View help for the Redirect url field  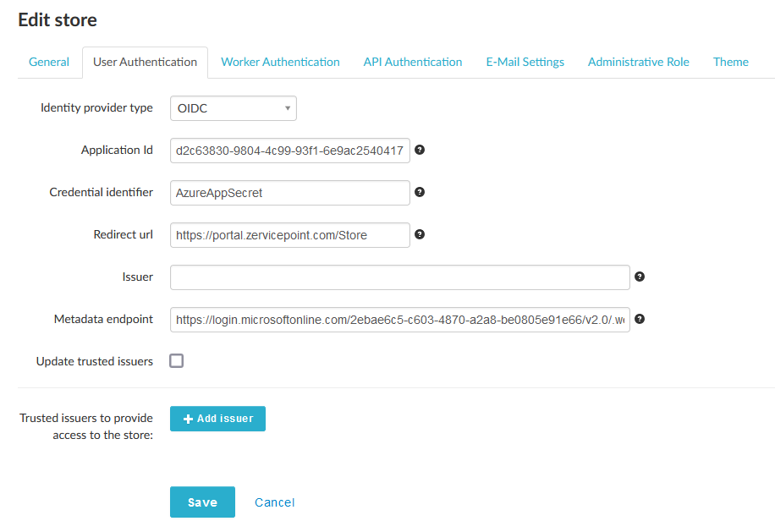coord(420,234)
